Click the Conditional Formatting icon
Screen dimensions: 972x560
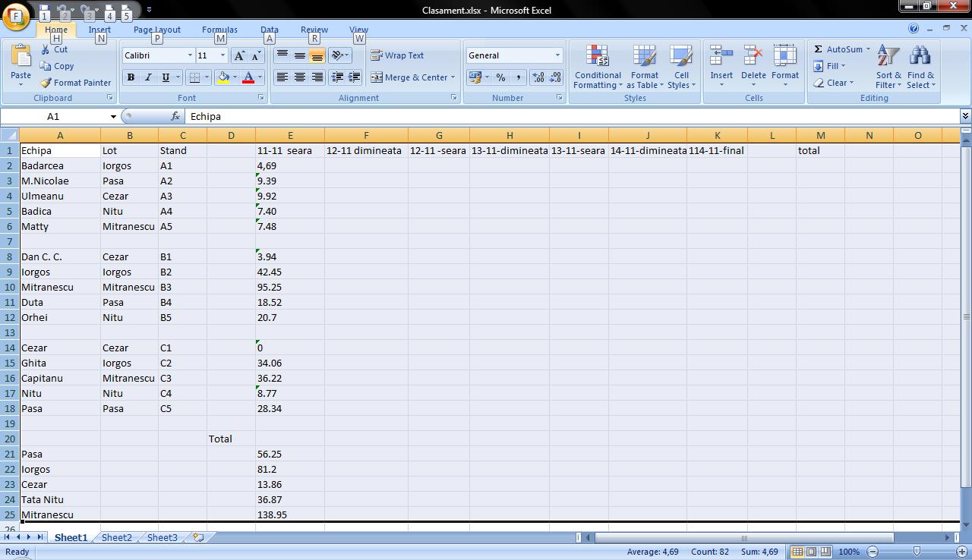[598, 57]
